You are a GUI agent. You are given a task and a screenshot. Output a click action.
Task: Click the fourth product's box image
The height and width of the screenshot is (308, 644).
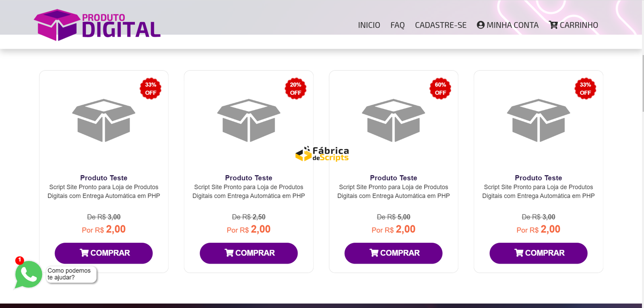click(538, 120)
